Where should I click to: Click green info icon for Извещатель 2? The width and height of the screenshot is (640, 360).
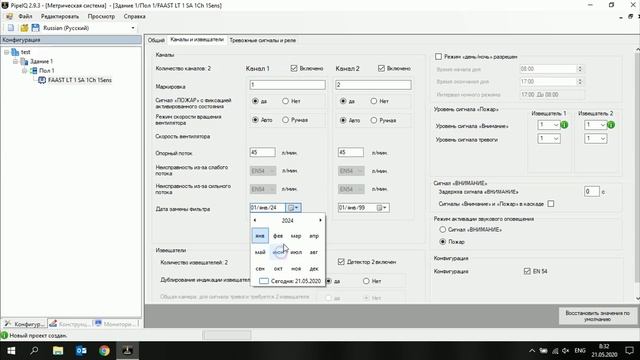point(611,125)
